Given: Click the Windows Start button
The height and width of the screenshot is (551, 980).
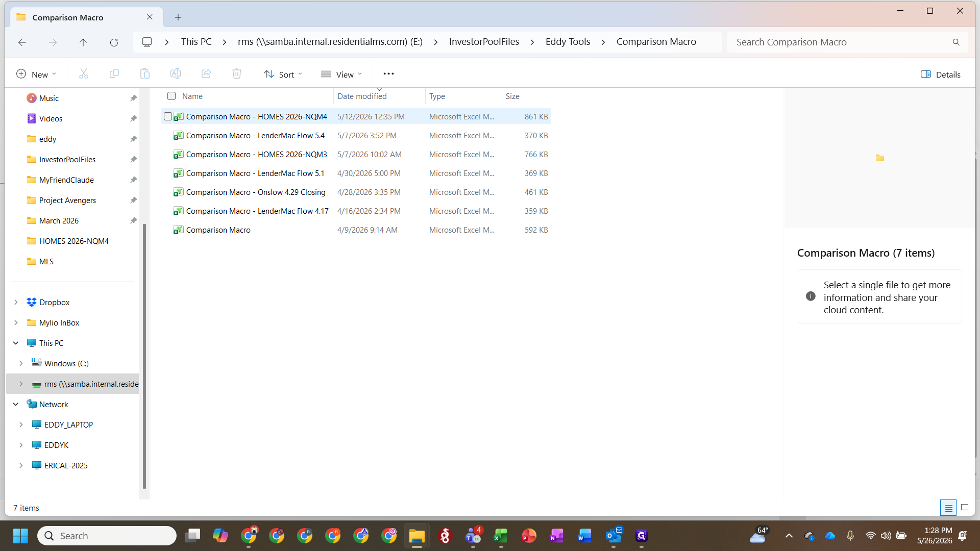Looking at the screenshot, I should 20,536.
